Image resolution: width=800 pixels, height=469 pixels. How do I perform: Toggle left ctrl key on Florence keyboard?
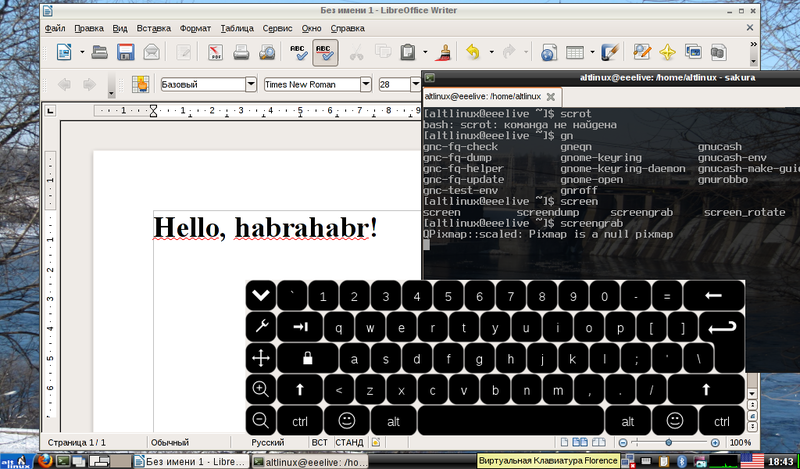[300, 421]
